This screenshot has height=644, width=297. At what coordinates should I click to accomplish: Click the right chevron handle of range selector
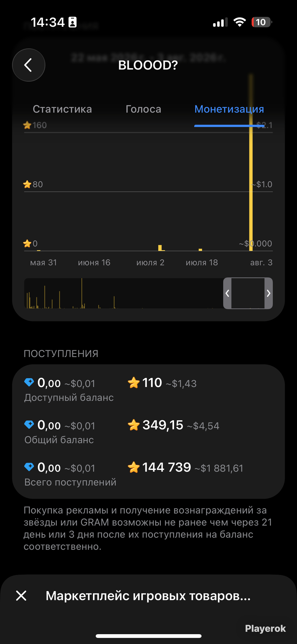pos(268,293)
